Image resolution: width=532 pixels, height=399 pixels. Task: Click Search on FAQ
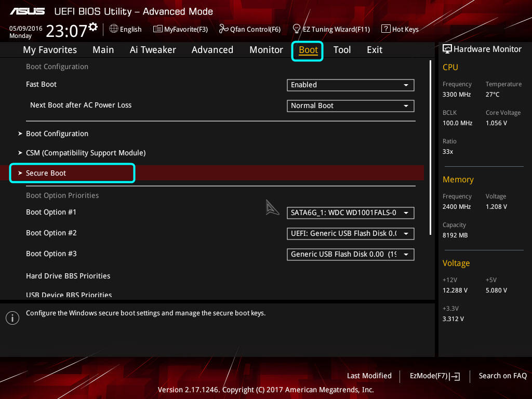coord(503,376)
